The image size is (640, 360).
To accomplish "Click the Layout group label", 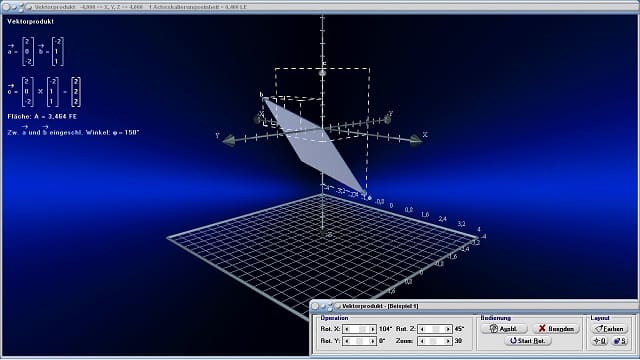I will click(600, 318).
